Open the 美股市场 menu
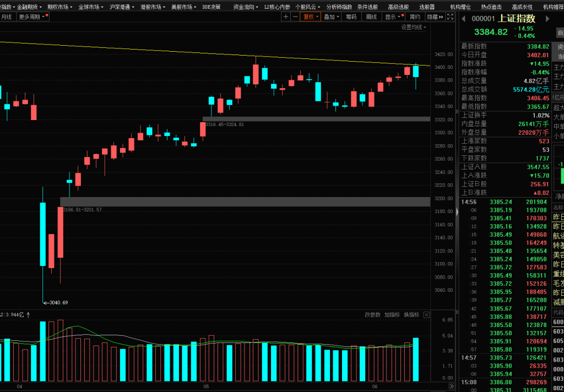This screenshot has height=392, width=564. [x=184, y=7]
